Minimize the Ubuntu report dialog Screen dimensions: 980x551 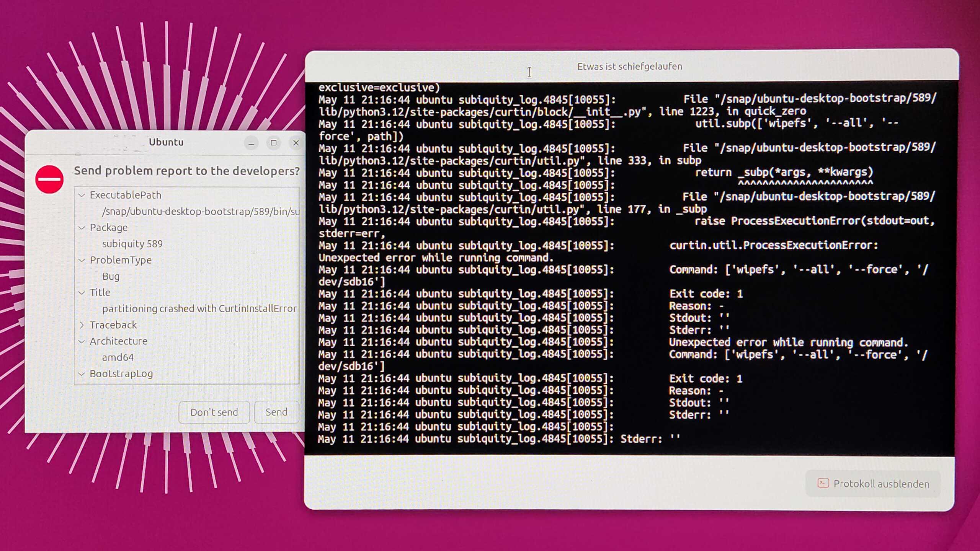click(252, 143)
